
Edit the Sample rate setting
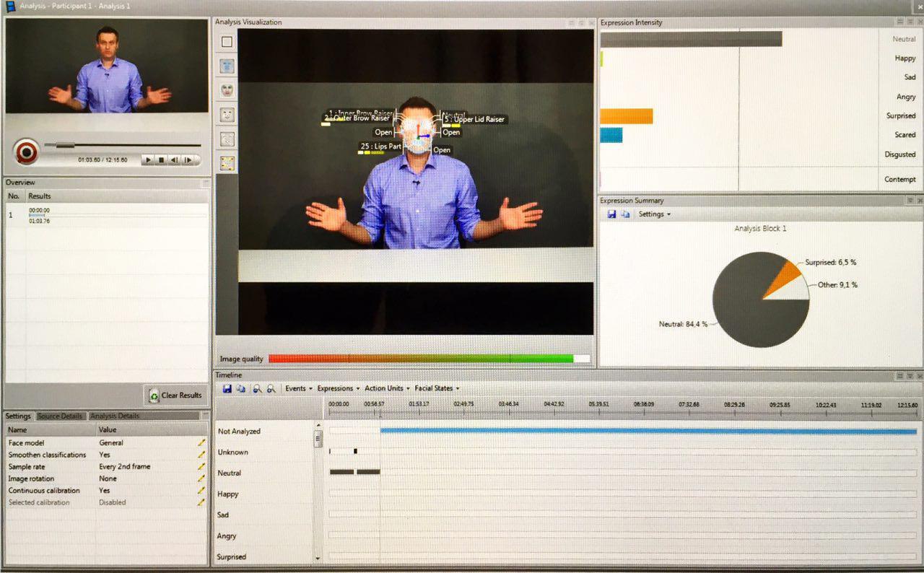coord(201,466)
